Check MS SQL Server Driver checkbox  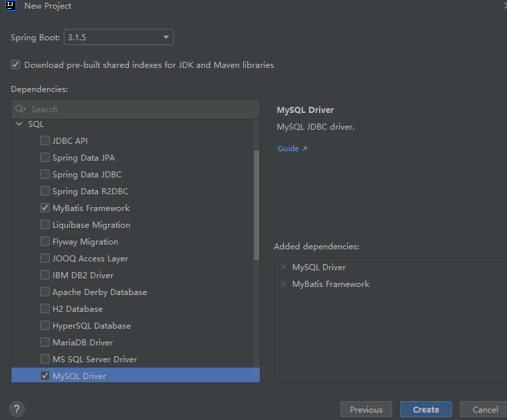[44, 359]
